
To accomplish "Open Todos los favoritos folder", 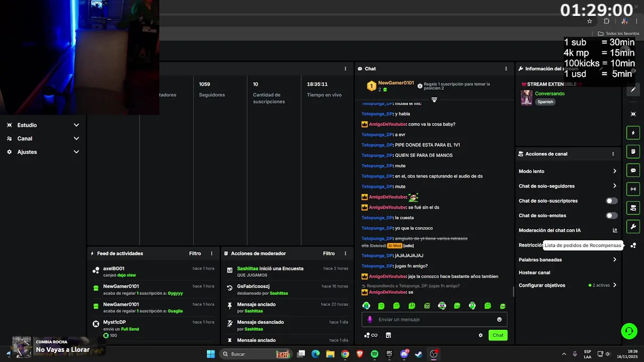I will (x=618, y=34).
